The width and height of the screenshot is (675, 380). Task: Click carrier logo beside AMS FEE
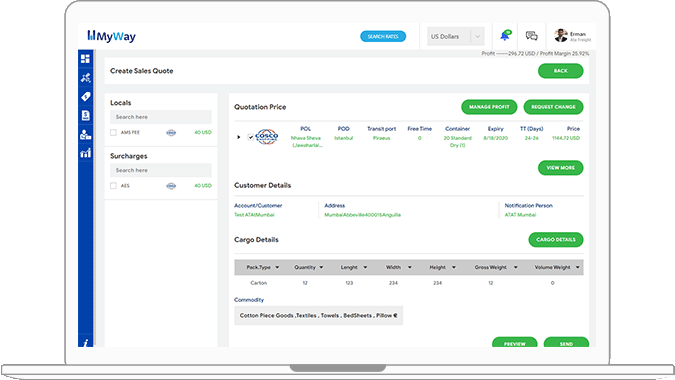tap(171, 133)
